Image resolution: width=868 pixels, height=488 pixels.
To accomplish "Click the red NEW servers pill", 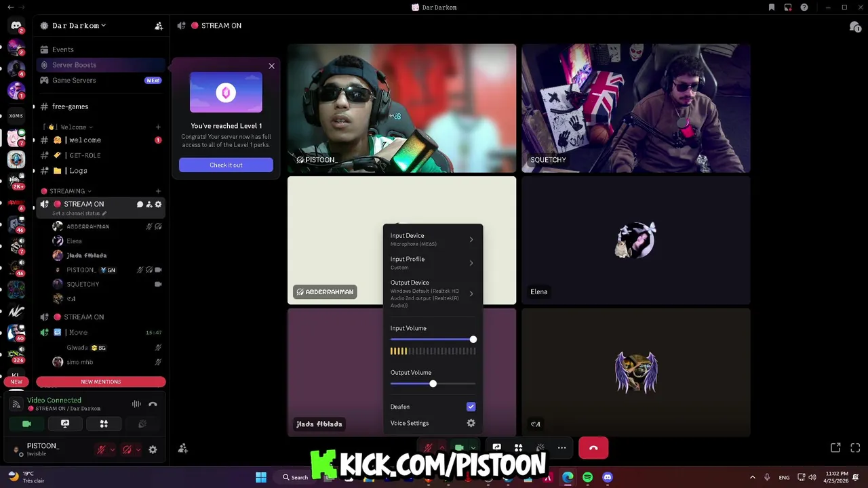I will click(16, 382).
